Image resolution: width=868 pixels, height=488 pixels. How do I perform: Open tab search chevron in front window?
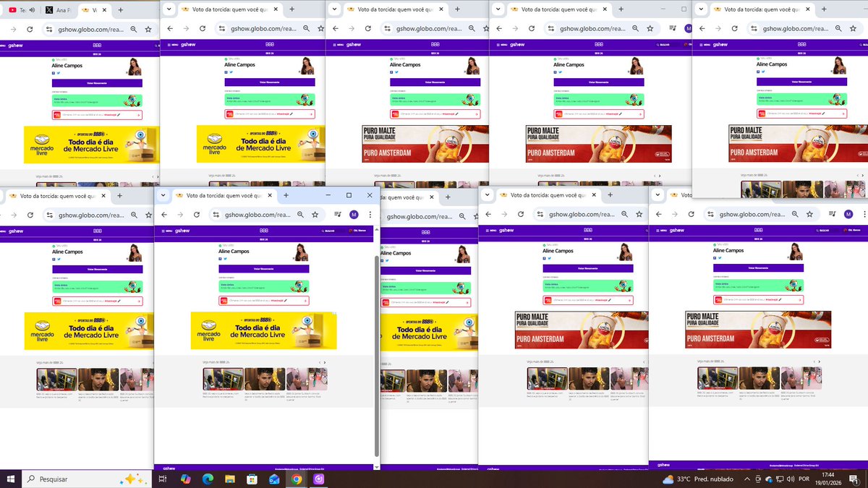[x=163, y=195]
